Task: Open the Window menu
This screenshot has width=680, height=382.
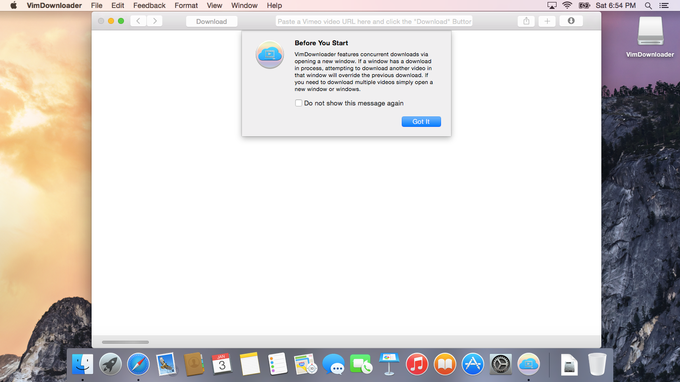Action: click(x=244, y=6)
